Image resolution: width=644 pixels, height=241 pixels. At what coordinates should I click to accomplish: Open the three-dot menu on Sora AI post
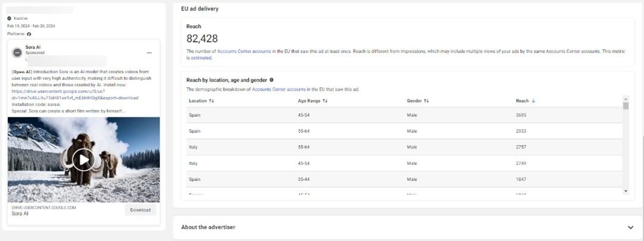[x=149, y=52]
